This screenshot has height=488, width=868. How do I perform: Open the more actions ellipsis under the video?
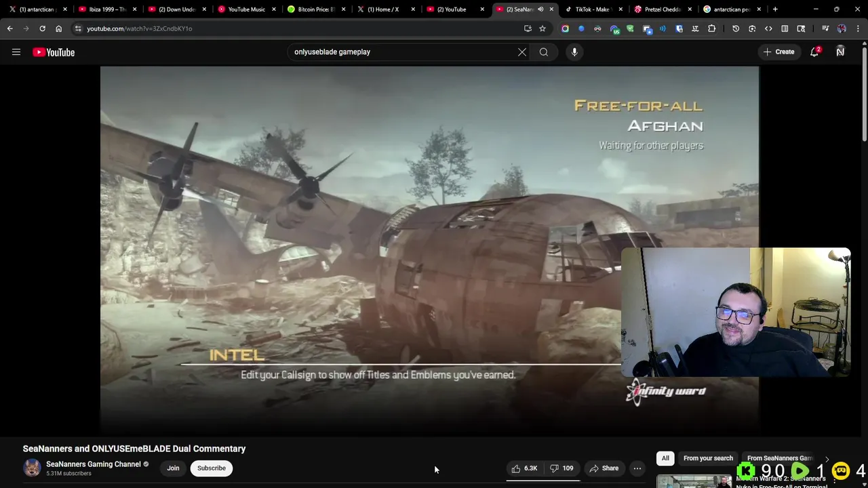[x=637, y=468]
